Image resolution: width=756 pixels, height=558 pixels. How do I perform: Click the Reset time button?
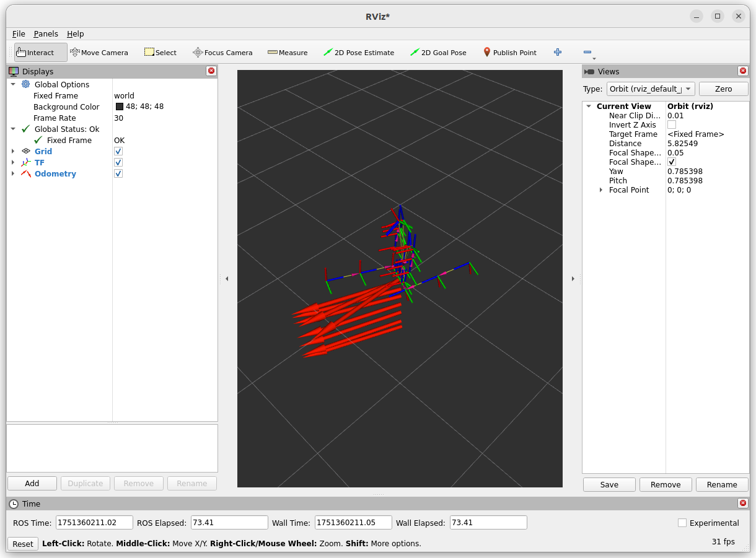click(23, 544)
